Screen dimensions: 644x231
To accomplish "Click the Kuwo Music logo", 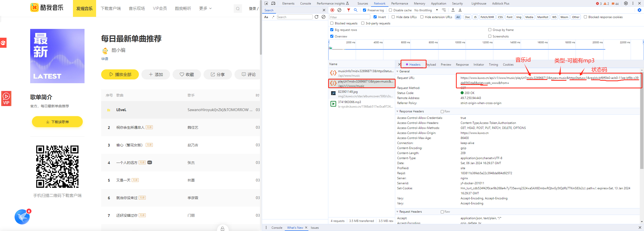I will pyautogui.click(x=47, y=8).
